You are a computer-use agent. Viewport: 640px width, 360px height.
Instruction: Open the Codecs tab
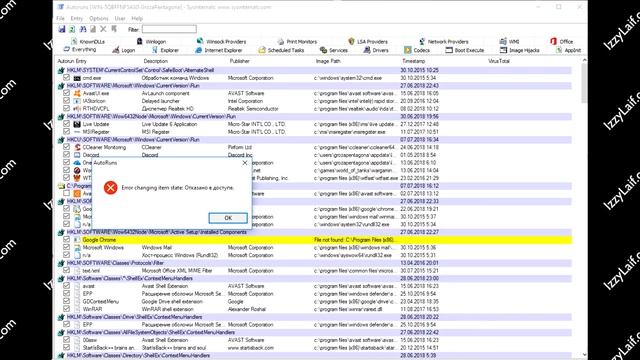[x=417, y=50]
